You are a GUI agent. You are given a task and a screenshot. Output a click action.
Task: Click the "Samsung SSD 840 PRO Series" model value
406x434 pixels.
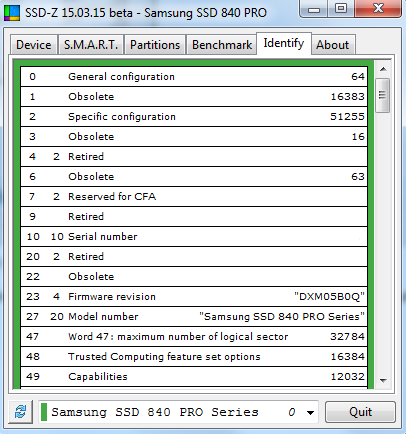coord(282,317)
